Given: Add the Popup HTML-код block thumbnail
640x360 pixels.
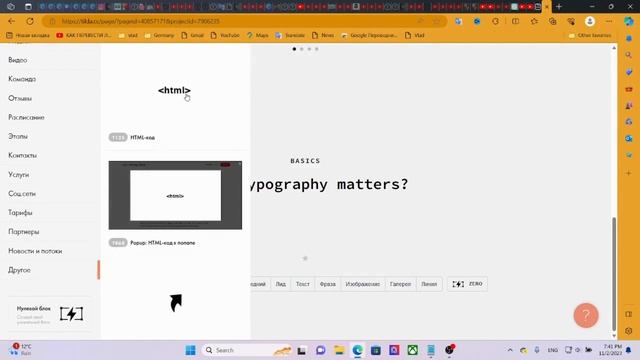Looking at the screenshot, I should pyautogui.click(x=175, y=195).
